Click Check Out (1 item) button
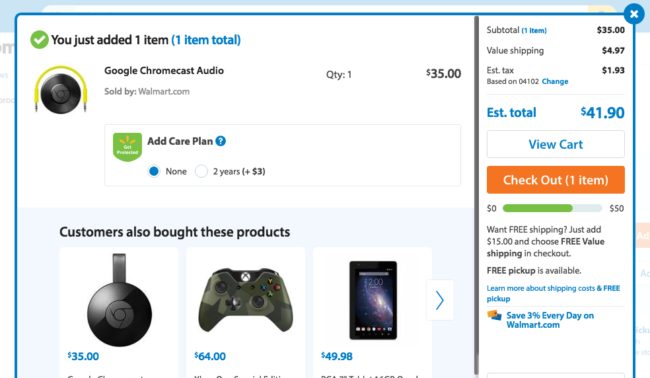This screenshot has height=378, width=650. 555,180
